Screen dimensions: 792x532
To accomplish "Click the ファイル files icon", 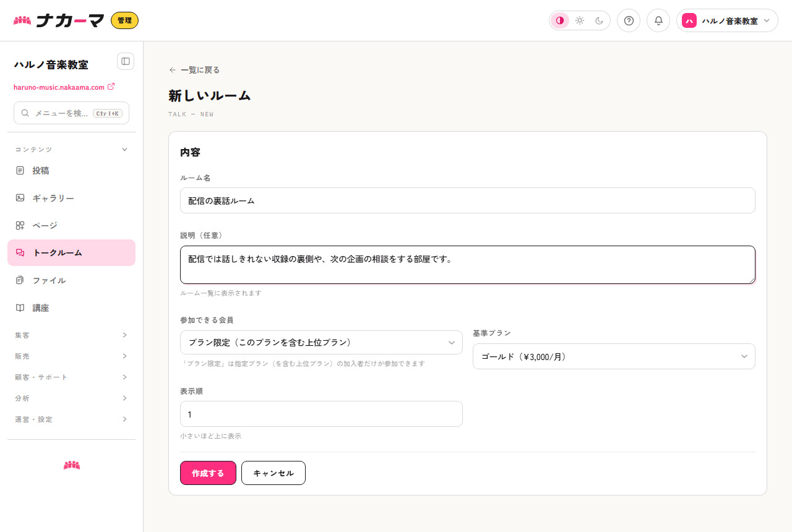I will pyautogui.click(x=20, y=280).
